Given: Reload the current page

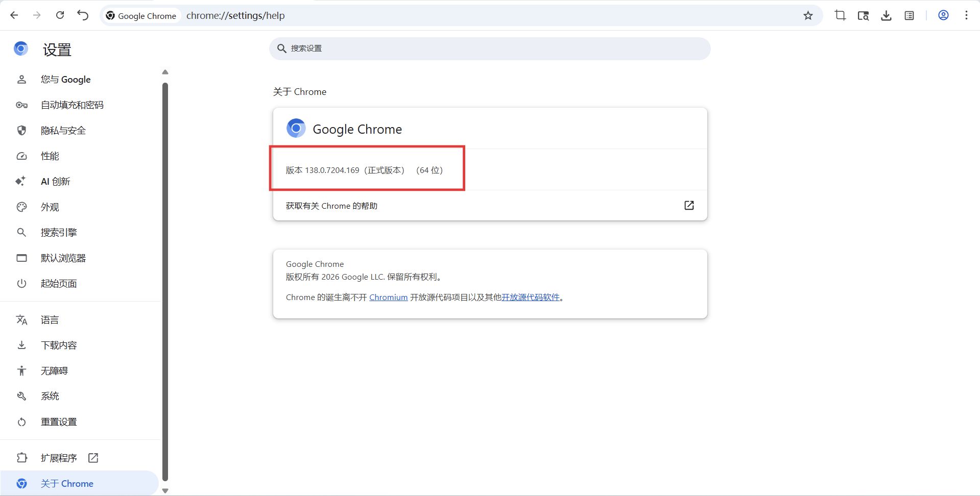Looking at the screenshot, I should 60,15.
